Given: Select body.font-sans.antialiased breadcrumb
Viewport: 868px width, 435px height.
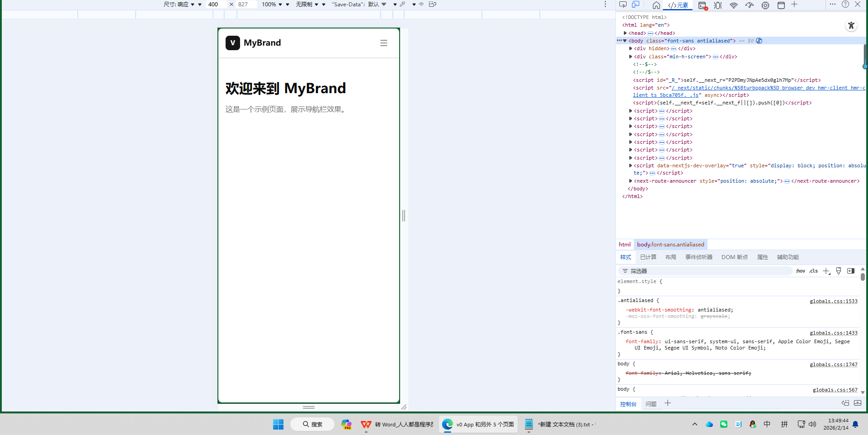Looking at the screenshot, I should click(x=670, y=245).
